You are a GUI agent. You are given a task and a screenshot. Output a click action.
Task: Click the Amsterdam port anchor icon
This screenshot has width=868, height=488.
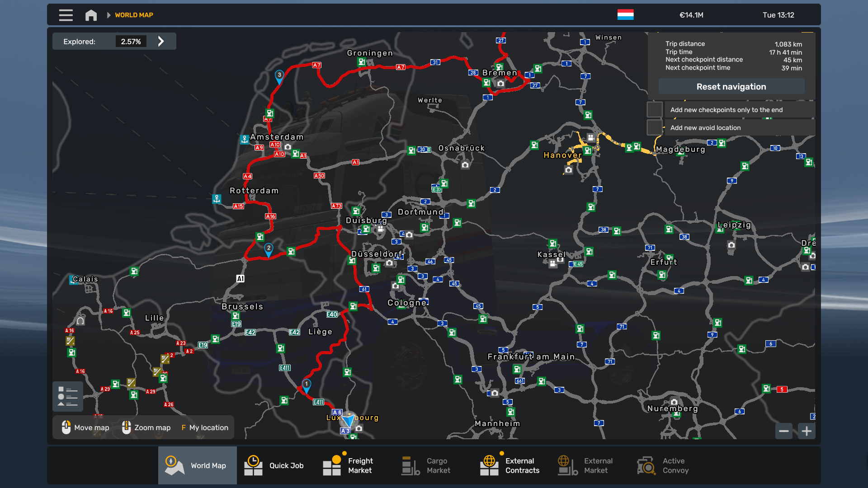pos(245,139)
